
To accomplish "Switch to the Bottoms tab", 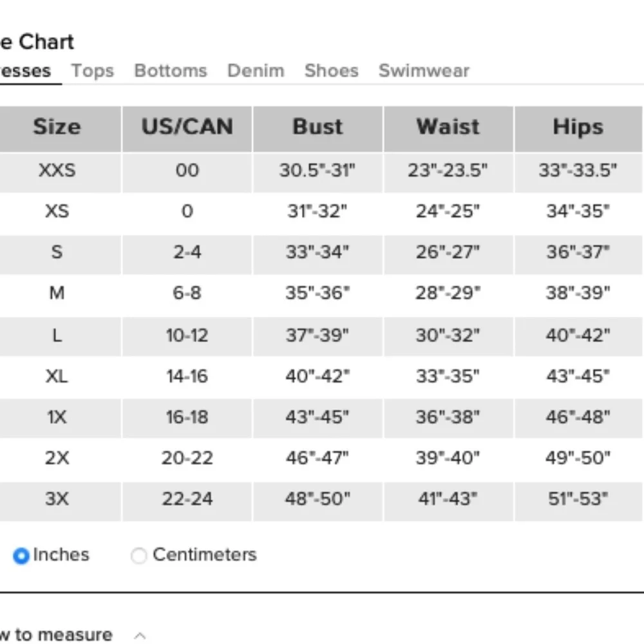I will tap(171, 71).
